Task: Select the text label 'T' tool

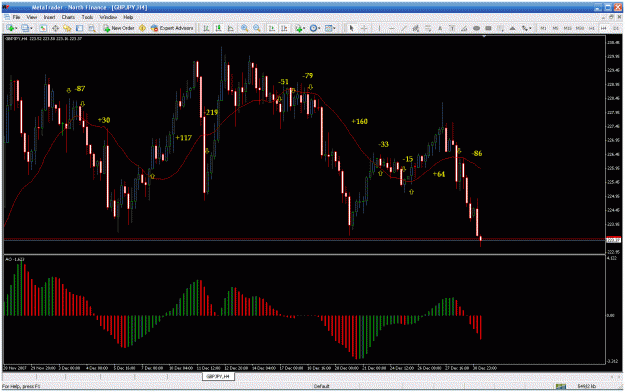Action: 452,28
